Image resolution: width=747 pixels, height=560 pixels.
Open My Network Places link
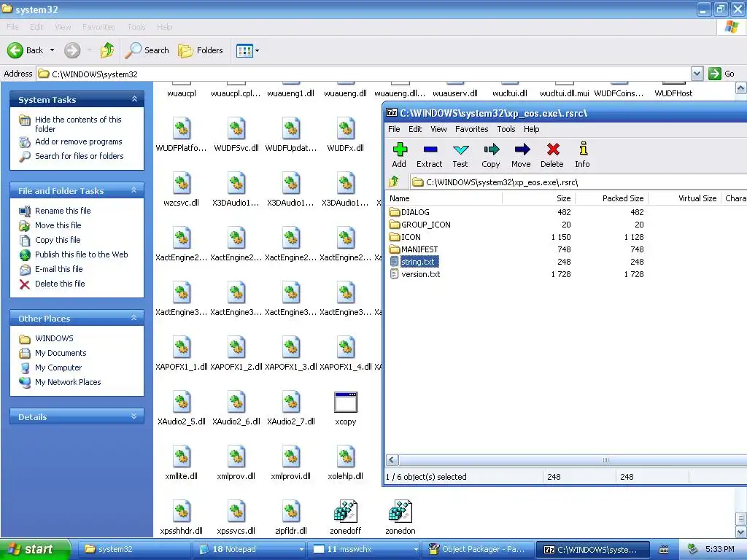click(x=68, y=382)
